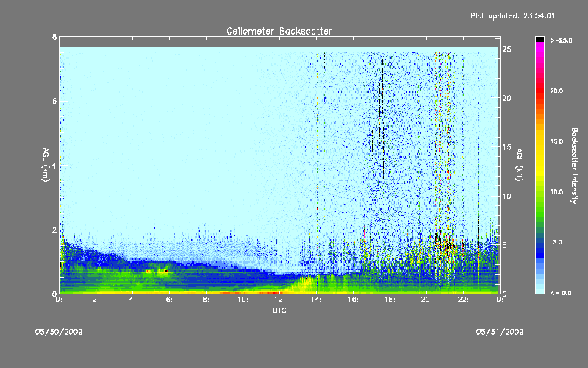Click the 14: UTC hour tick

316,300
